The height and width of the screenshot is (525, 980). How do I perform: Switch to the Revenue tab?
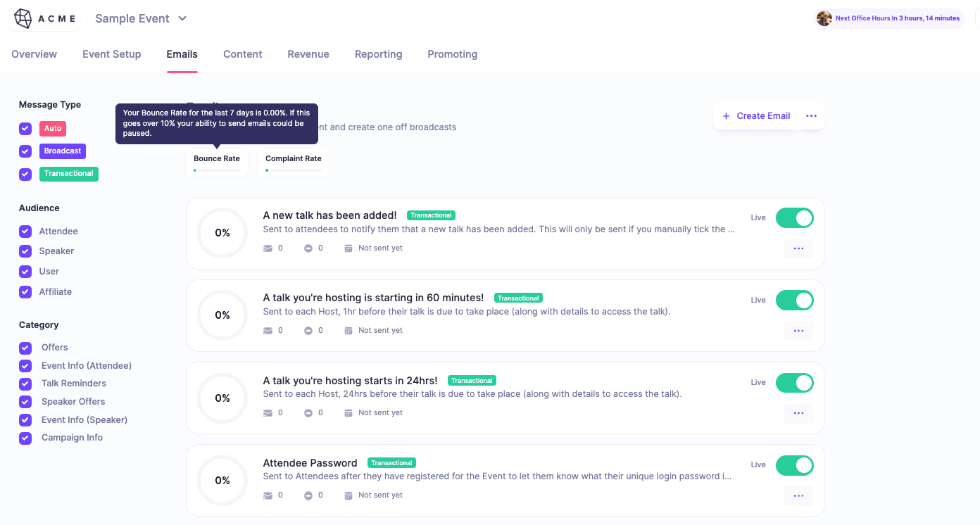tap(308, 54)
